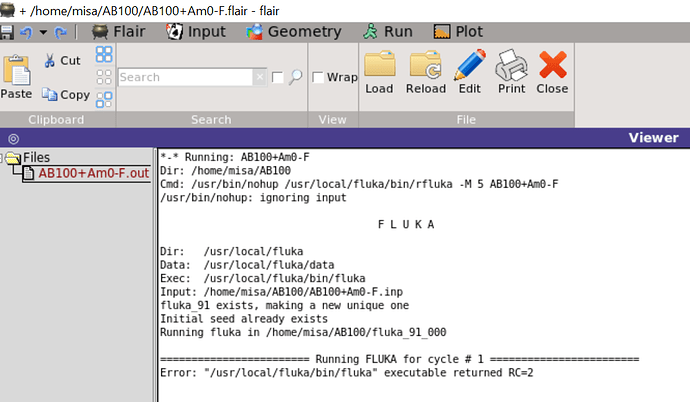The height and width of the screenshot is (402, 690).
Task: Click the select all grid icon
Action: click(x=104, y=55)
